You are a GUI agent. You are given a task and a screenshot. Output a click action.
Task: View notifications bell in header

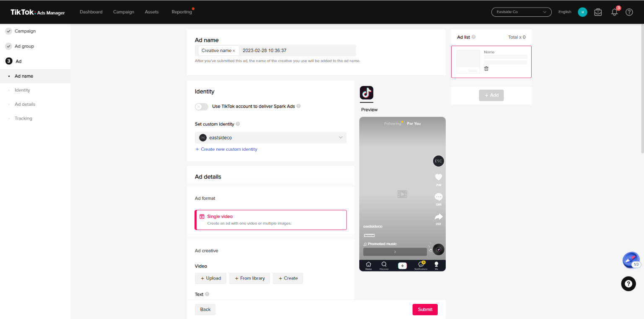(615, 12)
